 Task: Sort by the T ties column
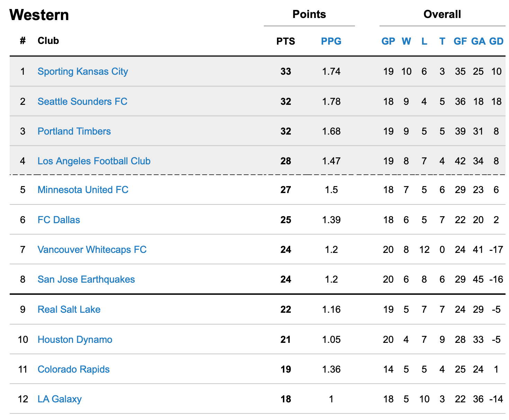coord(442,41)
